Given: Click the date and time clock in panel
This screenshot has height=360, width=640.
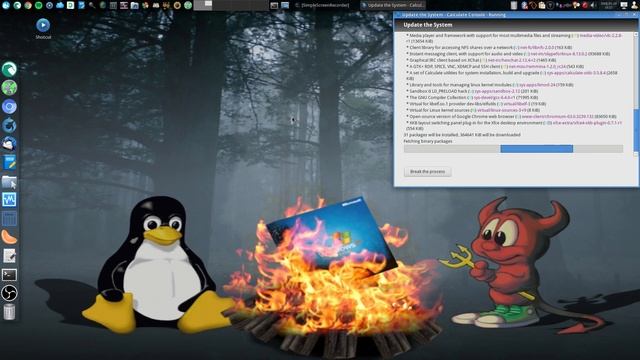Looking at the screenshot, I should pos(608,5).
